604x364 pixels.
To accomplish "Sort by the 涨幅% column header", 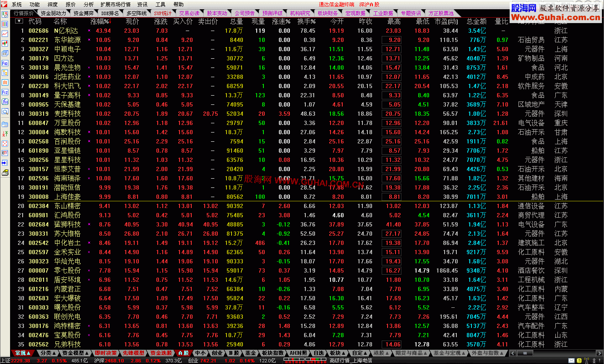I will (x=100, y=21).
